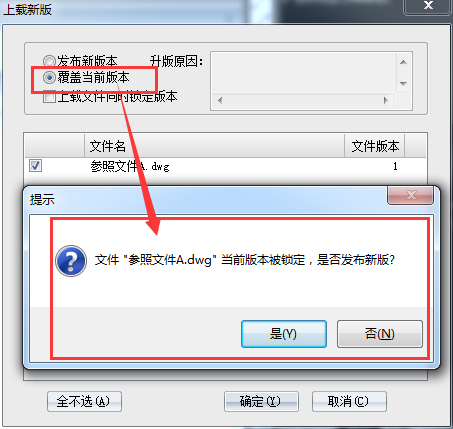Screen dimensions: 453x429
Task: Click the blue question mark icon
Action: click(x=71, y=261)
